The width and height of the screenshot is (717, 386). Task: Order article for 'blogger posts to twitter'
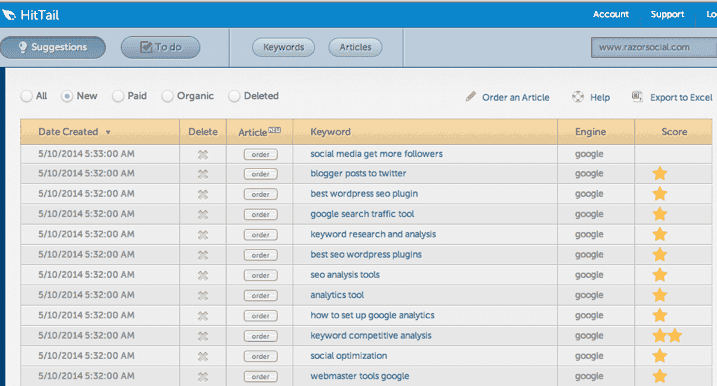pos(261,174)
